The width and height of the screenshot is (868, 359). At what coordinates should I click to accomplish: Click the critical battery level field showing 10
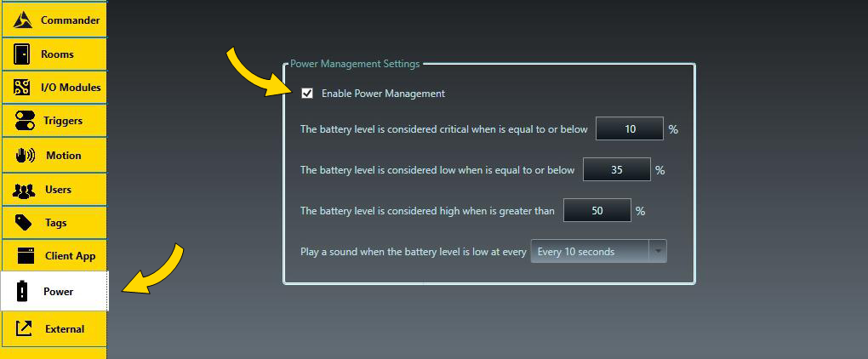click(x=630, y=129)
